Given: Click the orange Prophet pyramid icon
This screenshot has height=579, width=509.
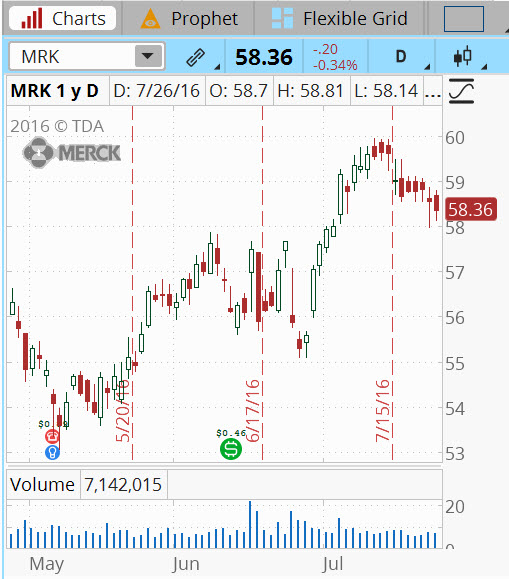Looking at the screenshot, I should pyautogui.click(x=150, y=19).
